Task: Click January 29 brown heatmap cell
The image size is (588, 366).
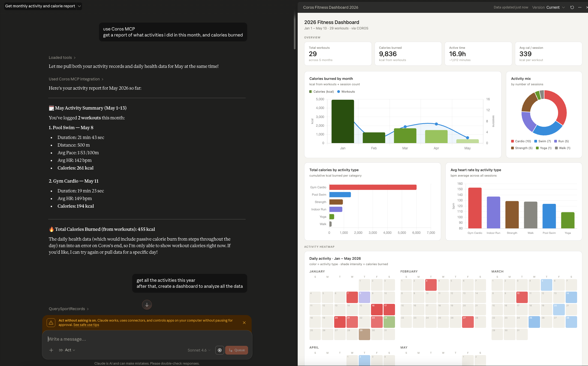Action: (x=364, y=334)
